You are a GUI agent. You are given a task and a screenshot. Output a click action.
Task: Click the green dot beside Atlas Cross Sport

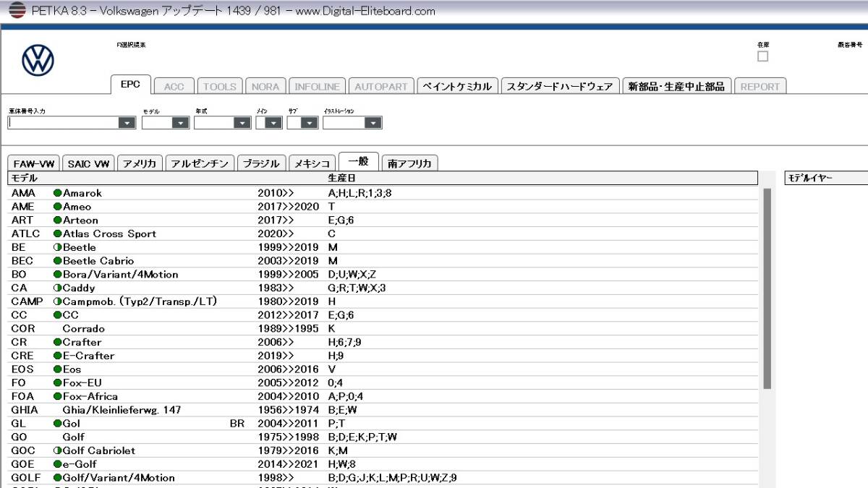pyautogui.click(x=57, y=234)
